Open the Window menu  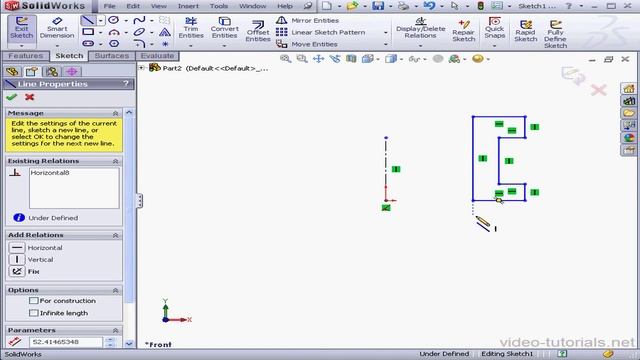coord(253,6)
